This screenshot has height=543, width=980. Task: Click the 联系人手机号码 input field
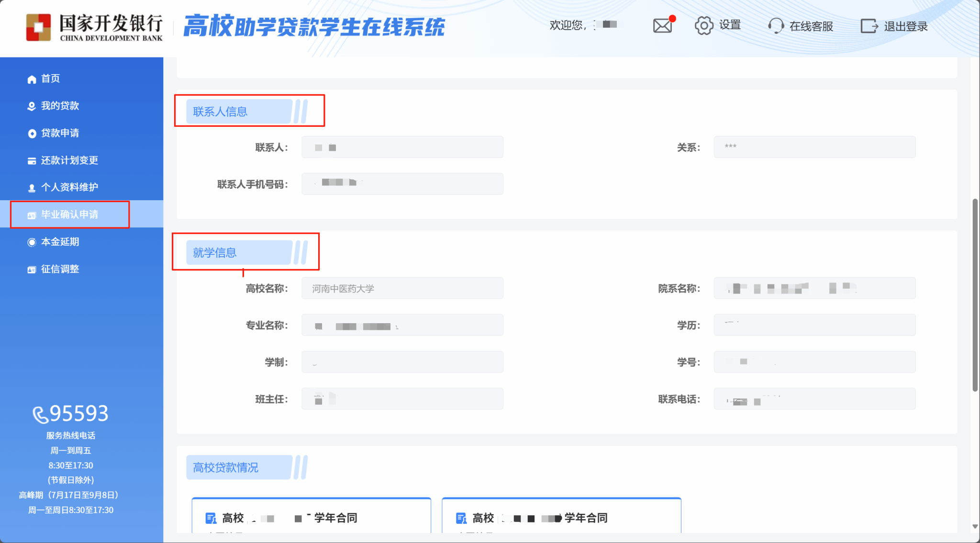pos(402,184)
